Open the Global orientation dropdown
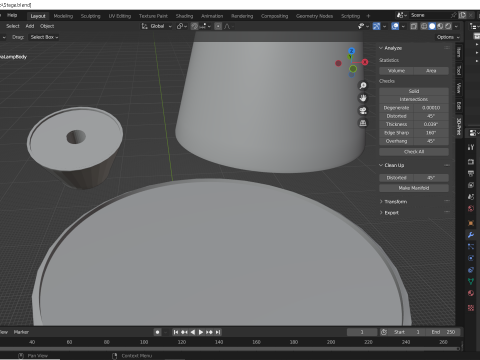Screen dimensions: 480x360 [x=157, y=26]
